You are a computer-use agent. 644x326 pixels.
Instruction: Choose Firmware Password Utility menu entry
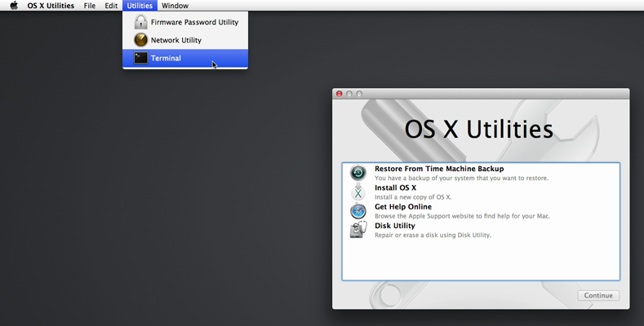coord(194,22)
